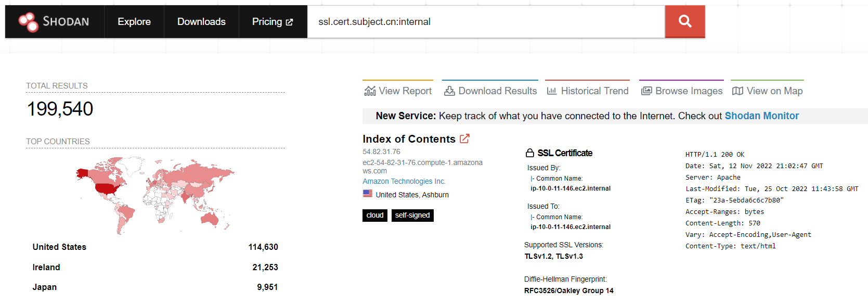Click the United States flag icon
The width and height of the screenshot is (868, 303).
[368, 194]
